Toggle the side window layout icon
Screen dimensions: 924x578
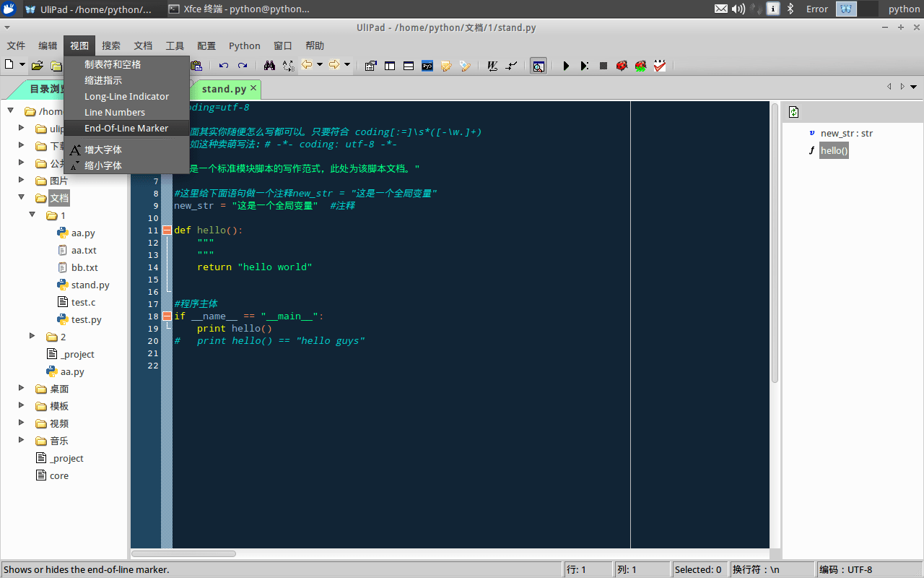point(390,66)
